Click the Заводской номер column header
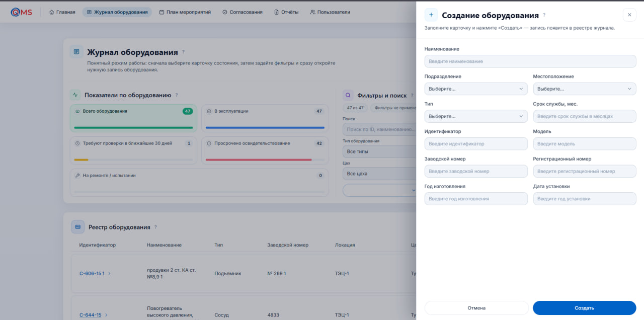Screen dimensions: 644x320 coord(288,245)
